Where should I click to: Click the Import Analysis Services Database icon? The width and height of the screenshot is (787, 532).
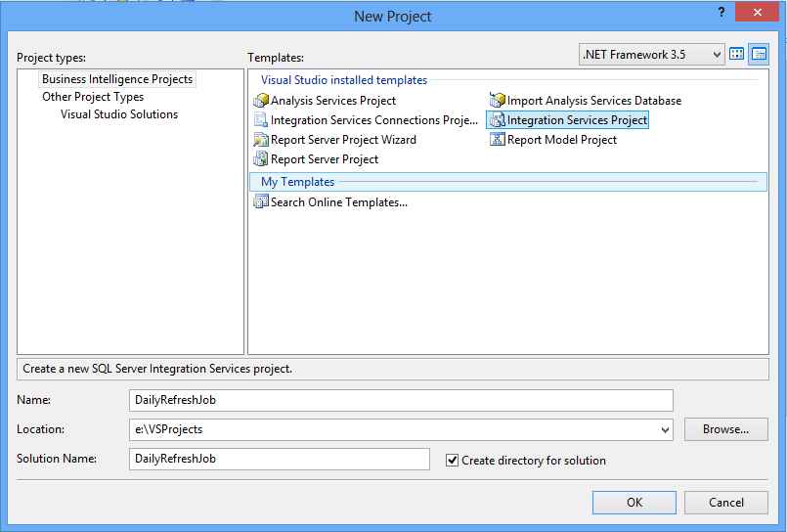[497, 101]
